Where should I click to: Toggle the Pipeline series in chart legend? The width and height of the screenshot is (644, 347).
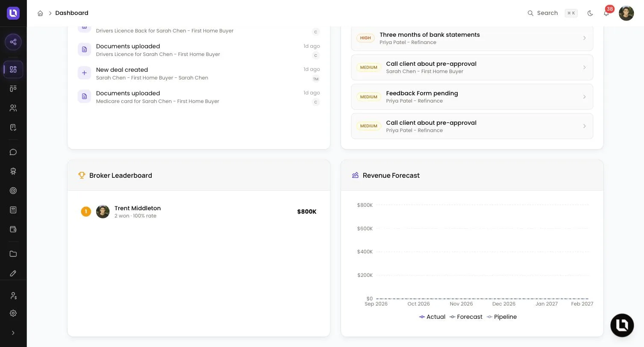point(502,317)
